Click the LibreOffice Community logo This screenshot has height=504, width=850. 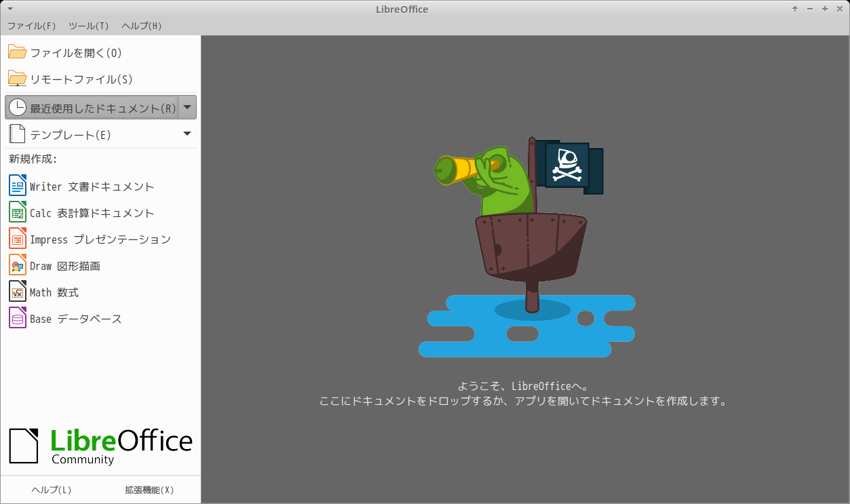coord(101,446)
